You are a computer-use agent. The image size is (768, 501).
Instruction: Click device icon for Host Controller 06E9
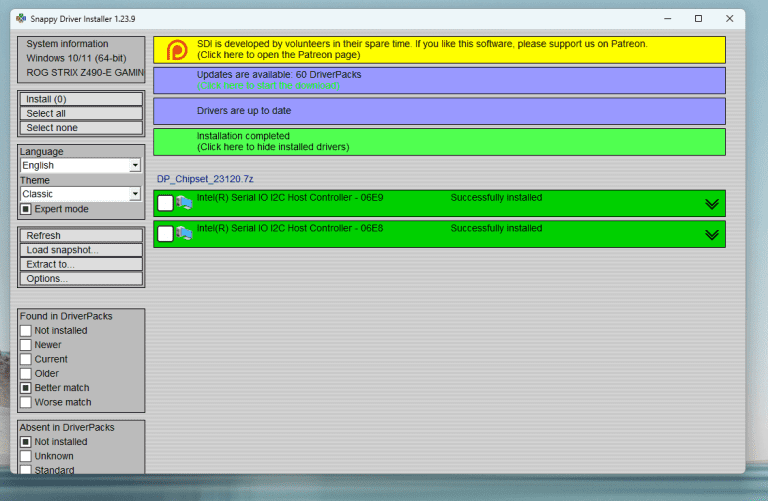click(184, 203)
